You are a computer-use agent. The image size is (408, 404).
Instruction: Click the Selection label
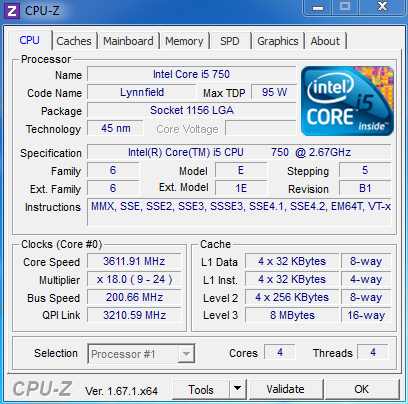point(56,353)
